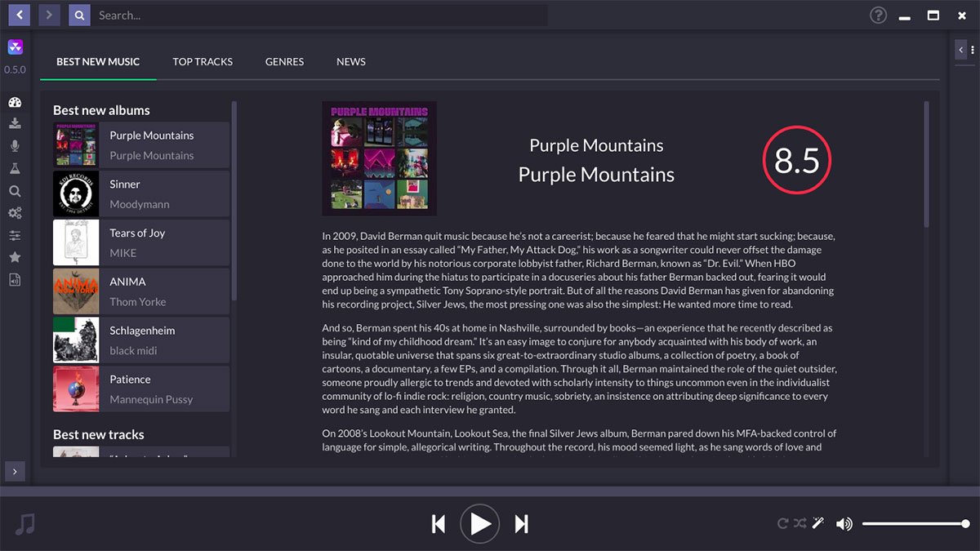Open the gears settings icon
This screenshot has height=551, width=980.
pos(15,213)
